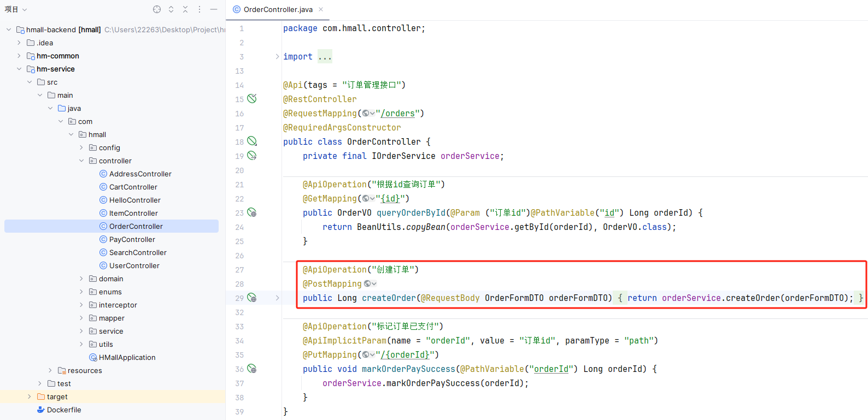Click the folded import ellipsis
868x420 pixels.
[325, 56]
